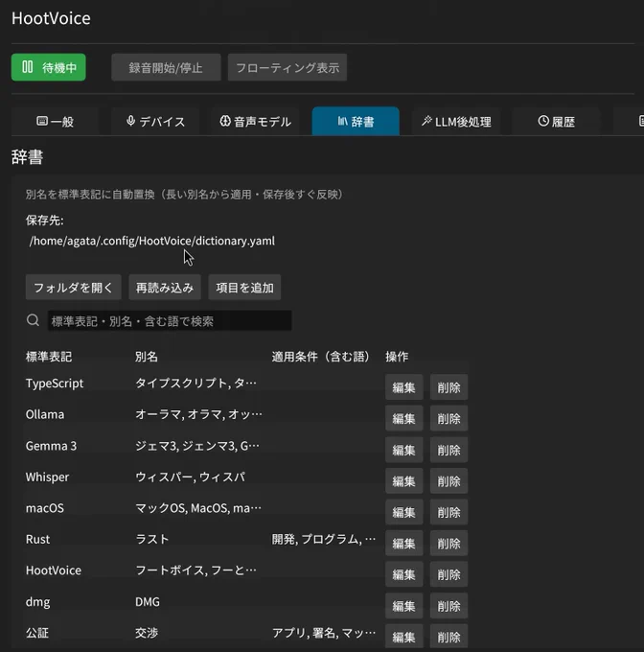The width and height of the screenshot is (644, 652).
Task: Edit the macOS entry
Action: 403,512
